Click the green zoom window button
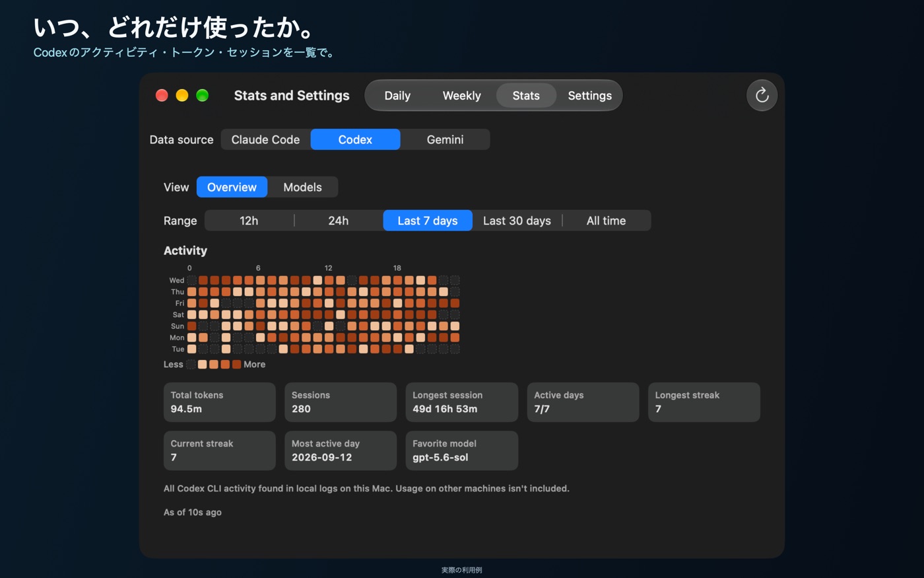924x578 pixels. 203,95
